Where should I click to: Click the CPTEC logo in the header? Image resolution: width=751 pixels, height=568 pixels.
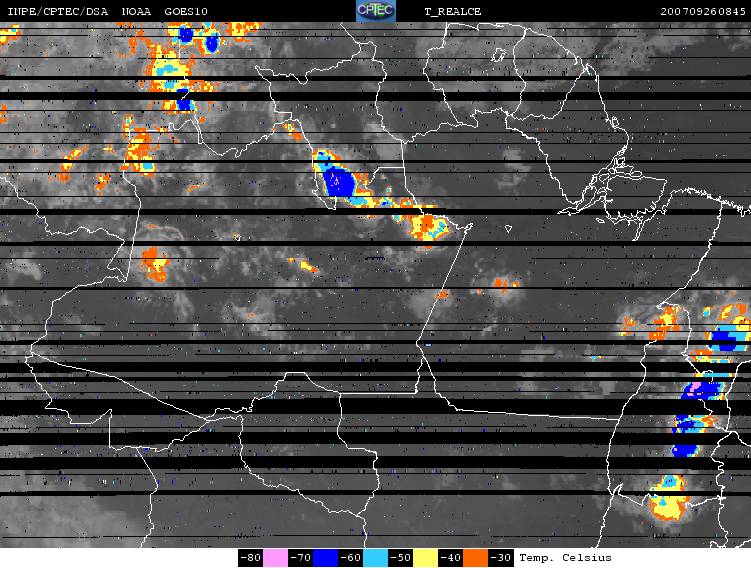pos(376,11)
